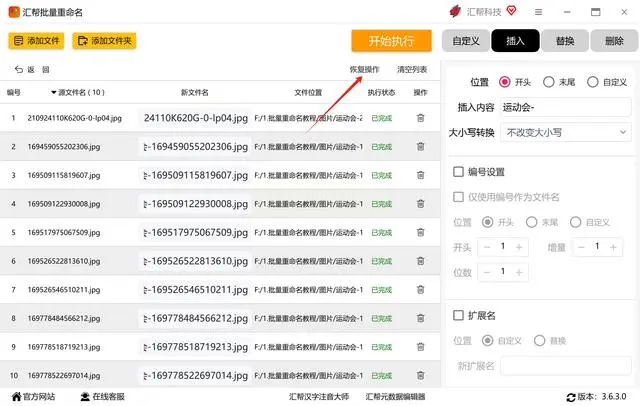Click trash icon for 169526546510211.jpg
The image size is (640, 406).
point(420,290)
